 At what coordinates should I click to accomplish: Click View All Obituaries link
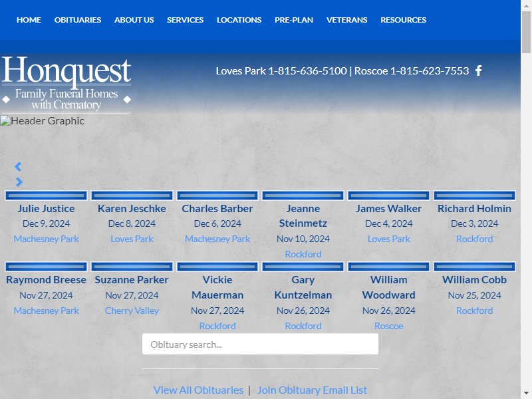click(198, 390)
